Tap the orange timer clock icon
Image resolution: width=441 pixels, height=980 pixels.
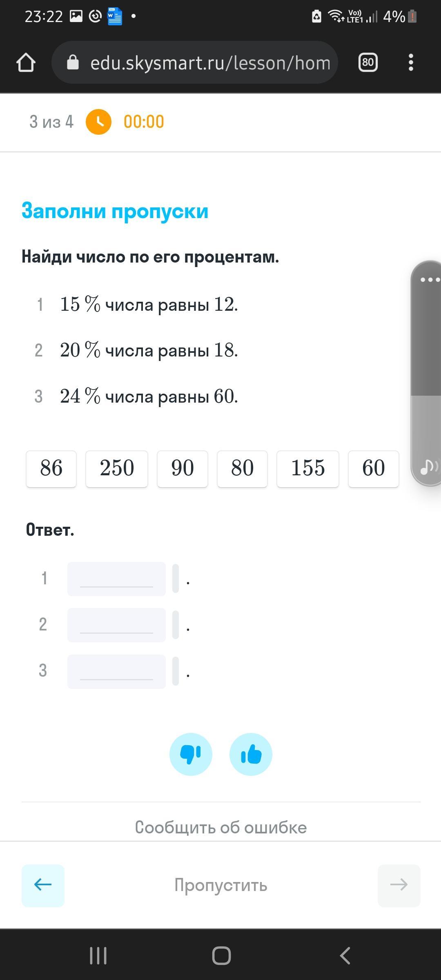tap(98, 122)
